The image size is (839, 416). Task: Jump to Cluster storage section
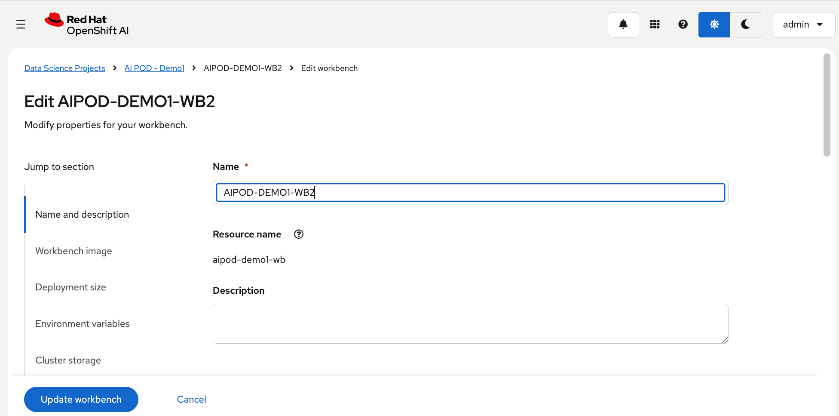tap(68, 360)
